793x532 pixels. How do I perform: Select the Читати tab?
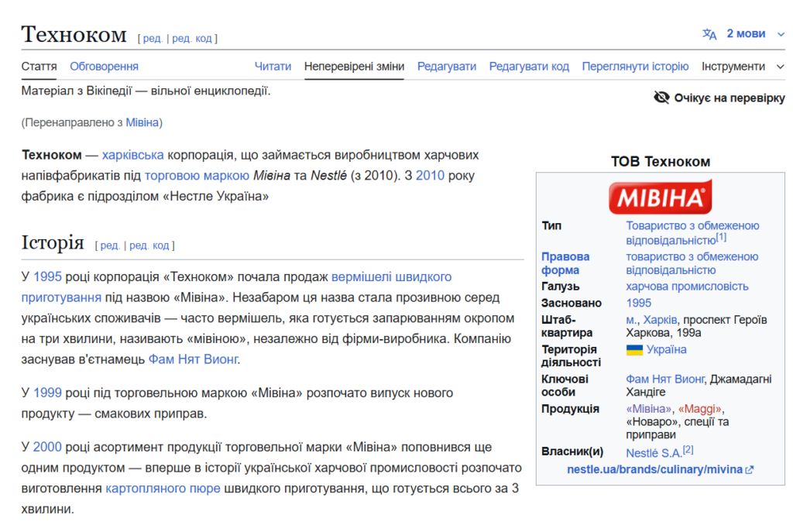[x=273, y=67]
